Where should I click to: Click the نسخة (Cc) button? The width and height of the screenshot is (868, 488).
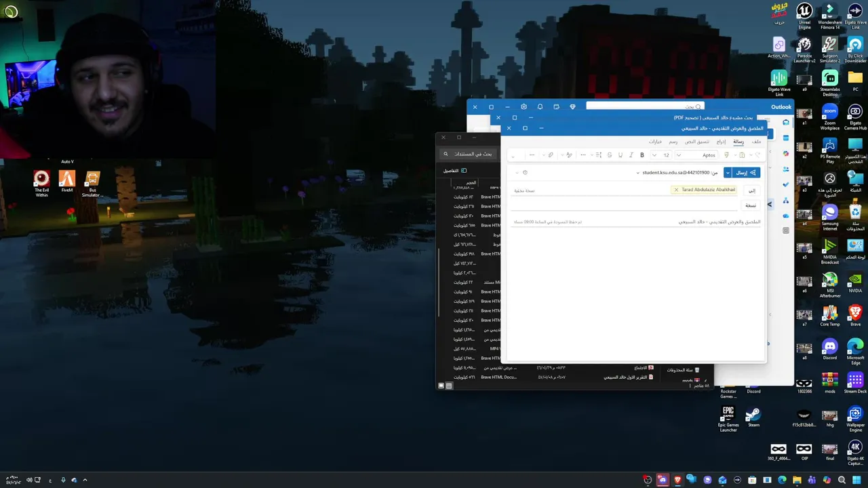[751, 205]
